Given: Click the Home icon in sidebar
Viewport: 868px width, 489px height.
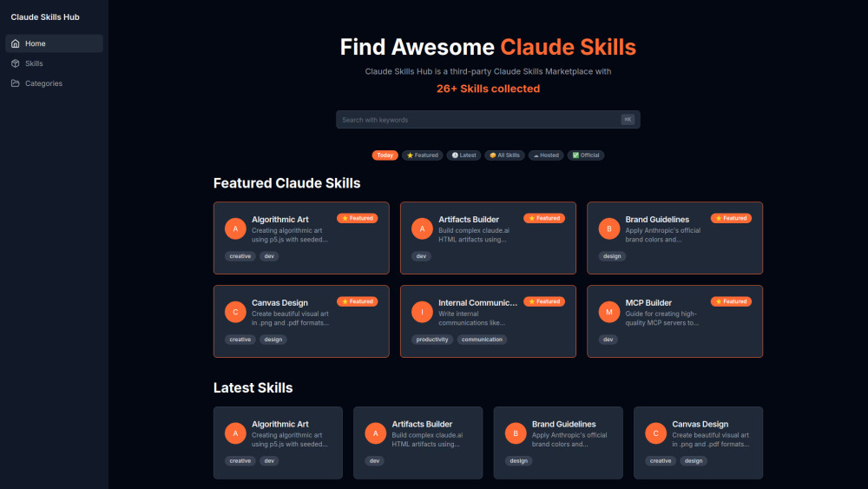Looking at the screenshot, I should point(16,43).
